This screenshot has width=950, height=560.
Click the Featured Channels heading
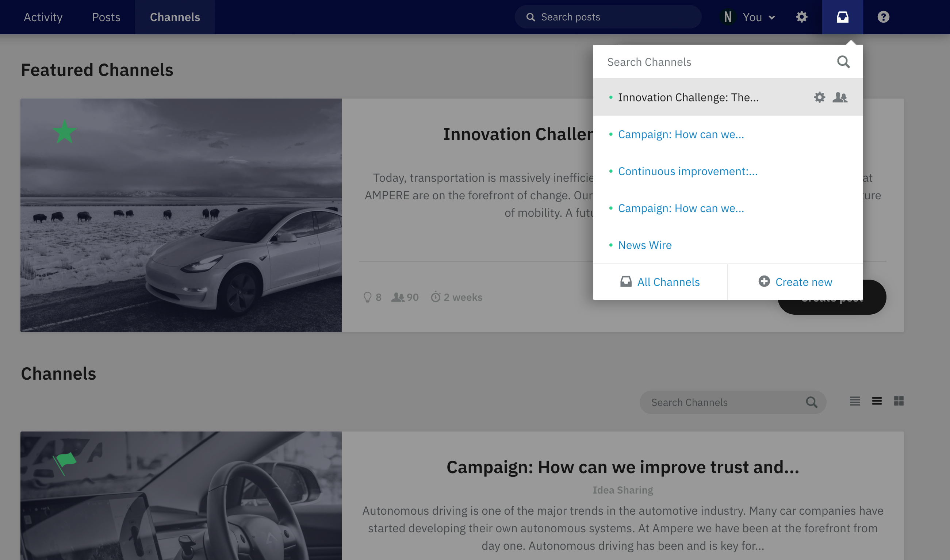[x=97, y=70]
